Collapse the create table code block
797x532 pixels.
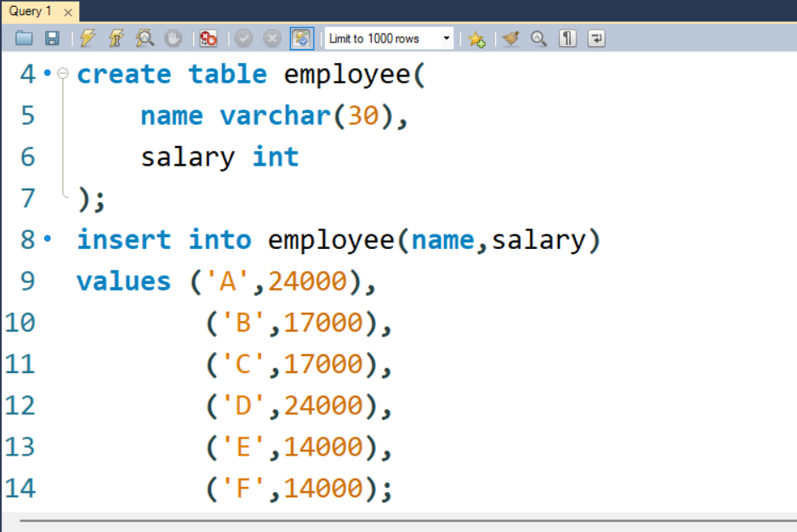[63, 74]
